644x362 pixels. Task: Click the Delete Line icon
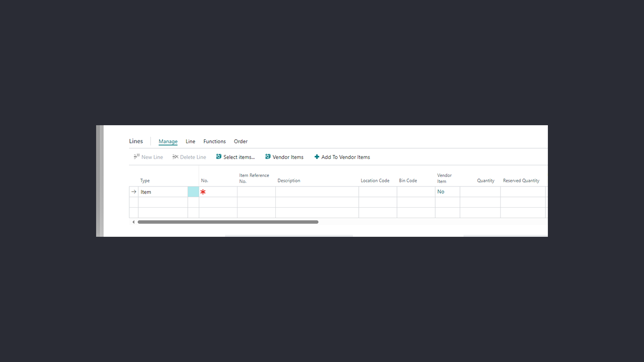pos(175,157)
